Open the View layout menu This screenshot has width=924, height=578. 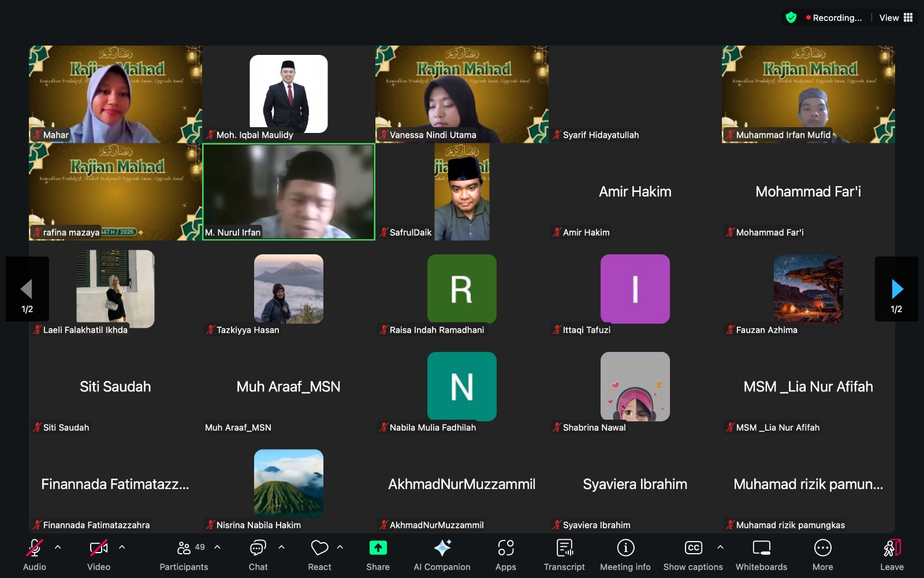[x=896, y=18]
